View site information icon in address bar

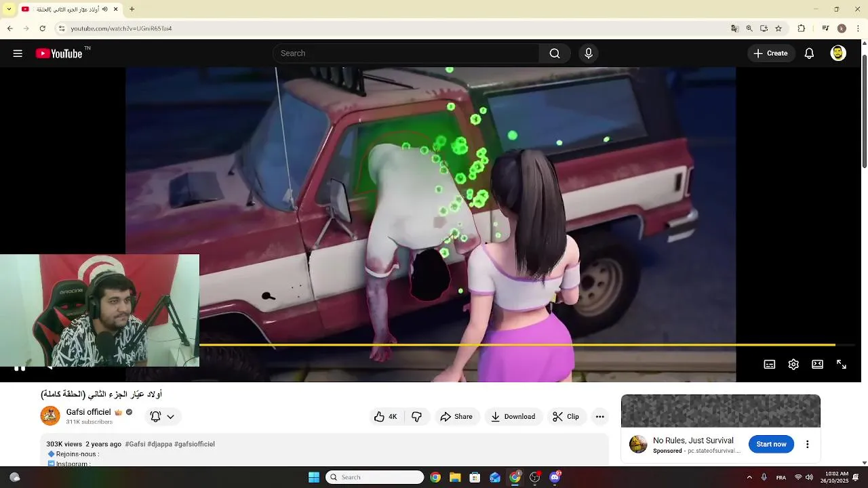(x=61, y=28)
